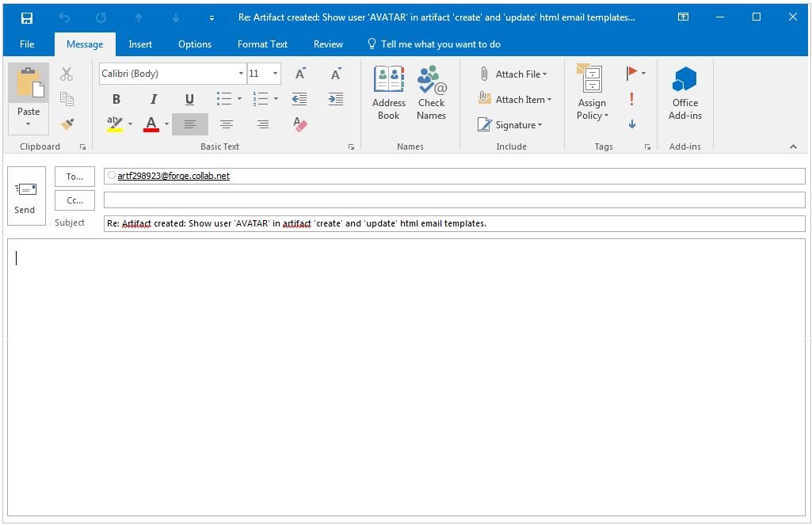812x525 pixels.
Task: Go to next item with the down arrow
Action: [x=176, y=18]
